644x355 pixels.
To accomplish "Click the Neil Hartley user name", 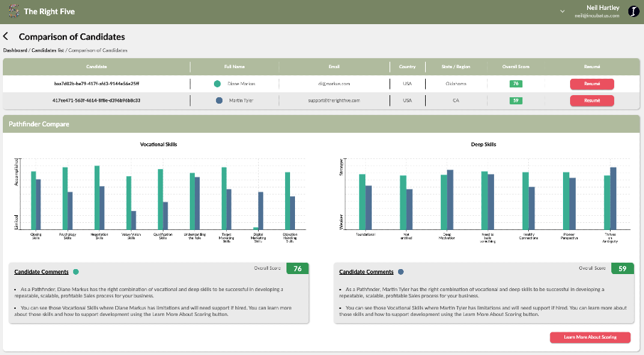I will pos(603,8).
